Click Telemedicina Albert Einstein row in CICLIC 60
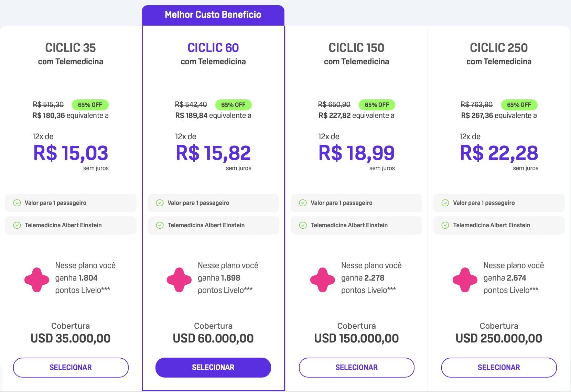The width and height of the screenshot is (571, 392). [x=213, y=225]
